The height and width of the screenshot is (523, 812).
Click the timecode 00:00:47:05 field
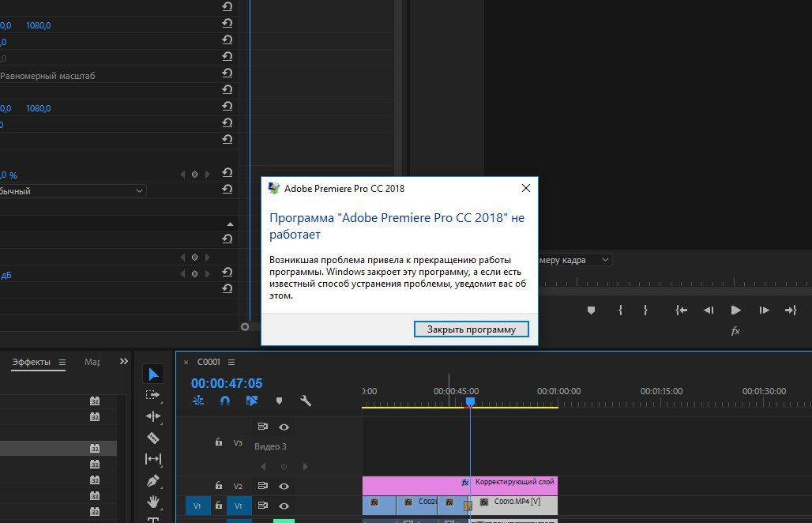tap(227, 383)
